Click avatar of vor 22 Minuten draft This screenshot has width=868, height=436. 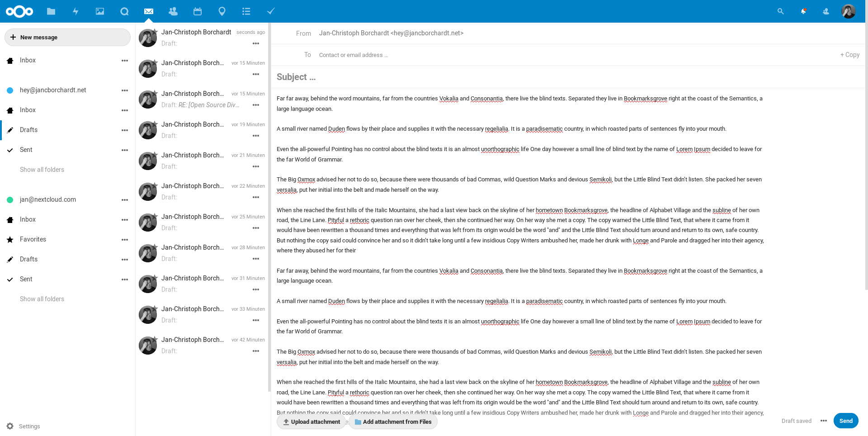(148, 192)
